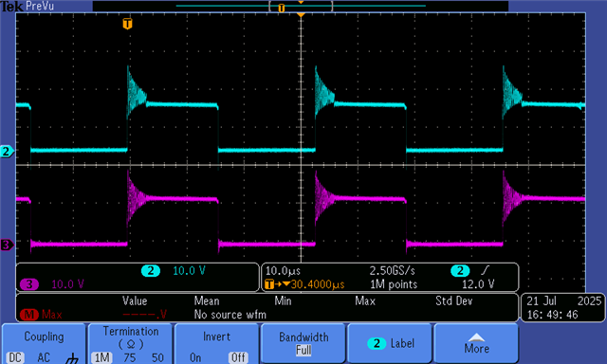Click the channel 2 ground reference marker

(x=7, y=152)
